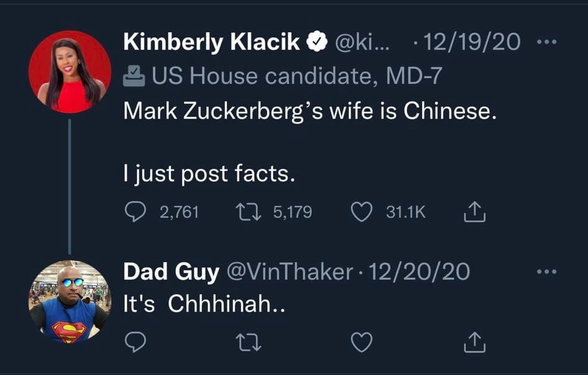The image size is (588, 375).
Task: Click the 12/20/20 reply timestamp
Action: pos(420,272)
